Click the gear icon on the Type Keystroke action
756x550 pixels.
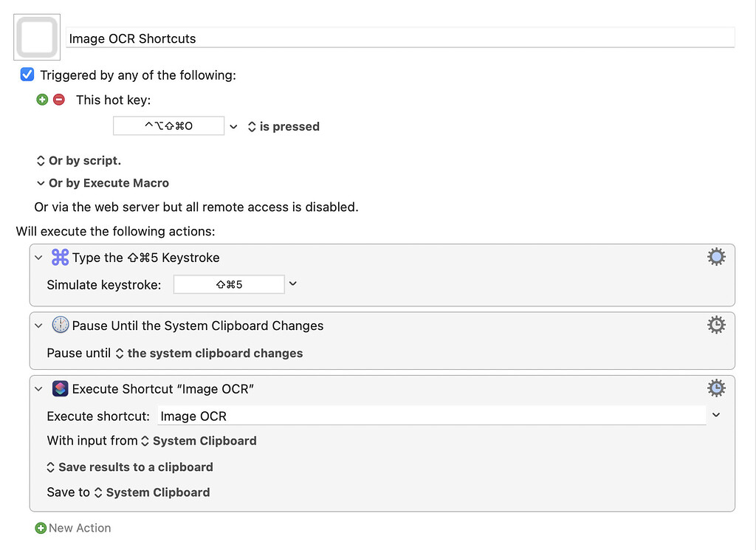(715, 257)
